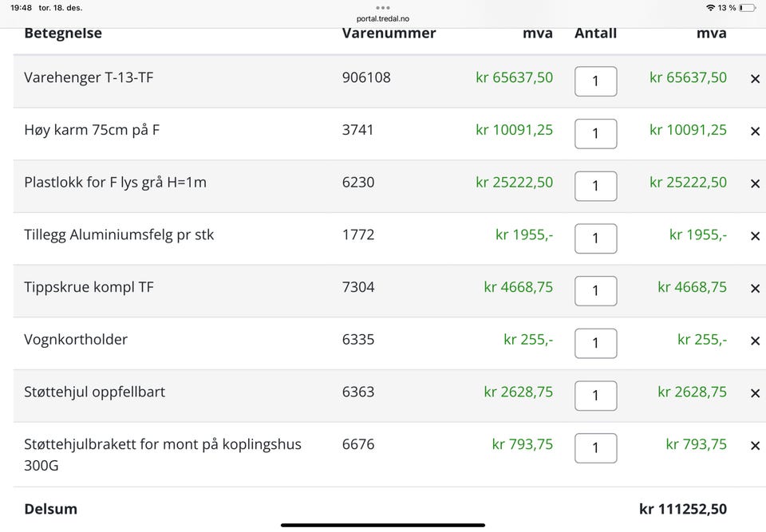Viewport: 766px width, 532px height.
Task: Select quantity box for Støttehjul oppfellbart
Action: point(595,396)
